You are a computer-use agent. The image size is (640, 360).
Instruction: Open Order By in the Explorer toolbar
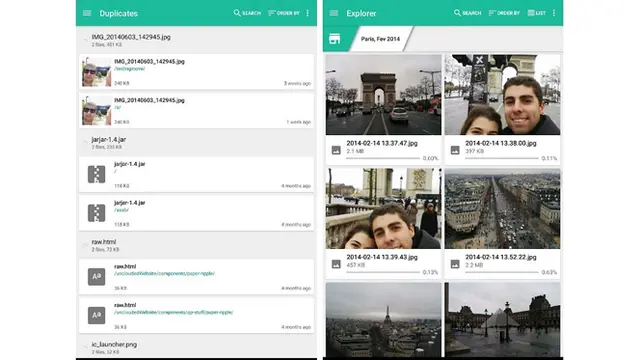pos(504,13)
